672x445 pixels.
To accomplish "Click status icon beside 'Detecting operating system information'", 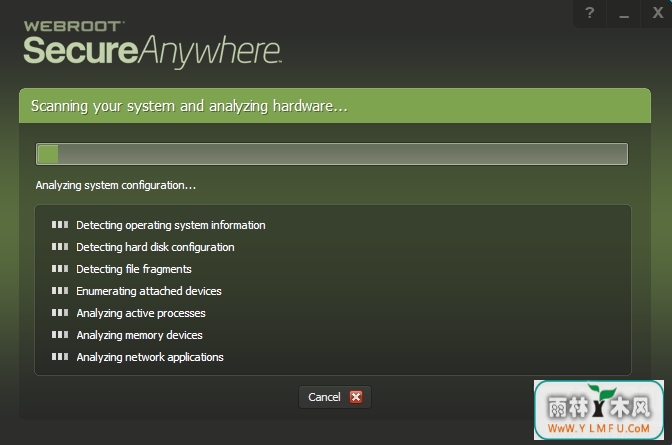I will pyautogui.click(x=60, y=225).
